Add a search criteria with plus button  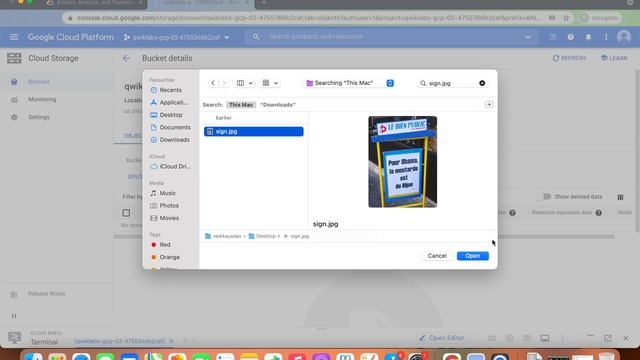489,104
